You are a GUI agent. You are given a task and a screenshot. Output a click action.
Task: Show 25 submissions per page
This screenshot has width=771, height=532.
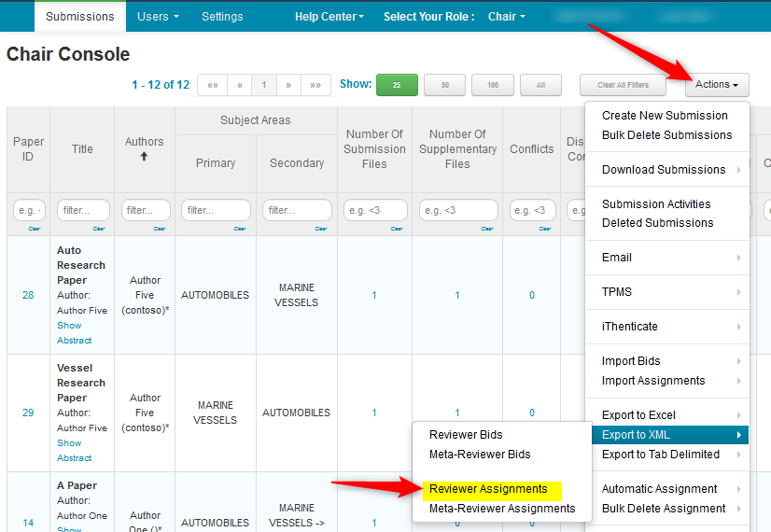[397, 85]
